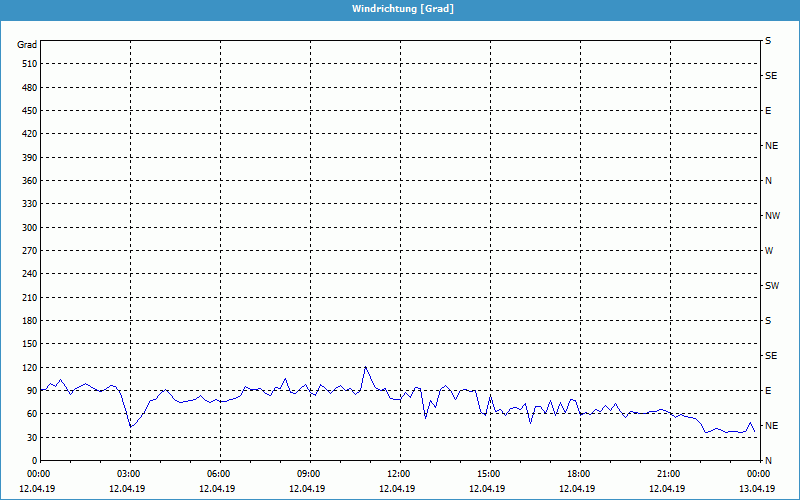
Task: Select the 360 tick label on y-axis
Action: point(27,181)
